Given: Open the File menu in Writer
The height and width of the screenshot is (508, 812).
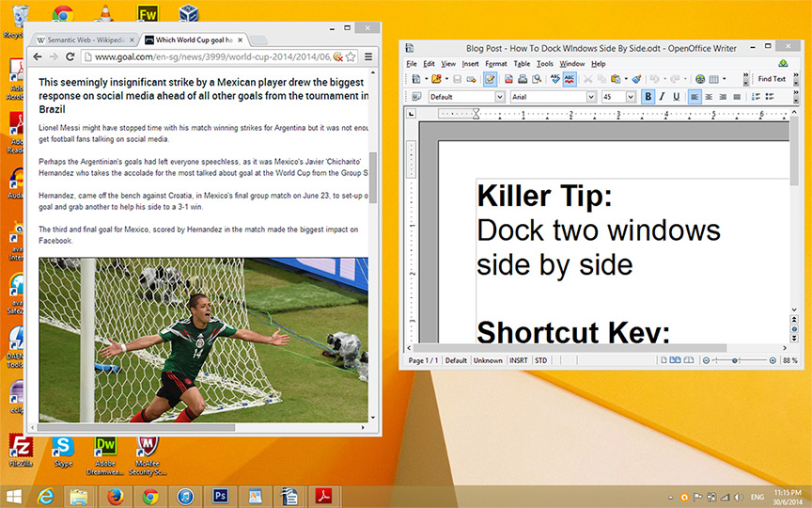Looking at the screenshot, I should [x=412, y=64].
